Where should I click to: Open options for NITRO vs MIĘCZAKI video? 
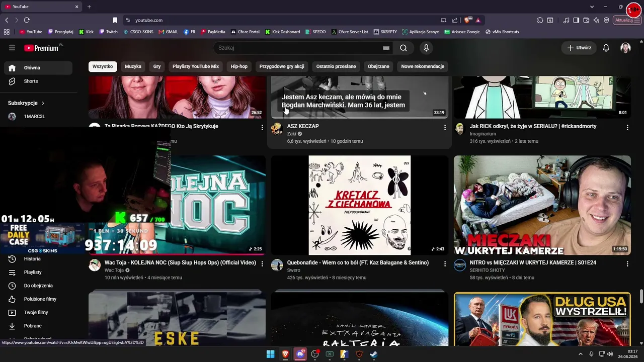click(x=627, y=264)
